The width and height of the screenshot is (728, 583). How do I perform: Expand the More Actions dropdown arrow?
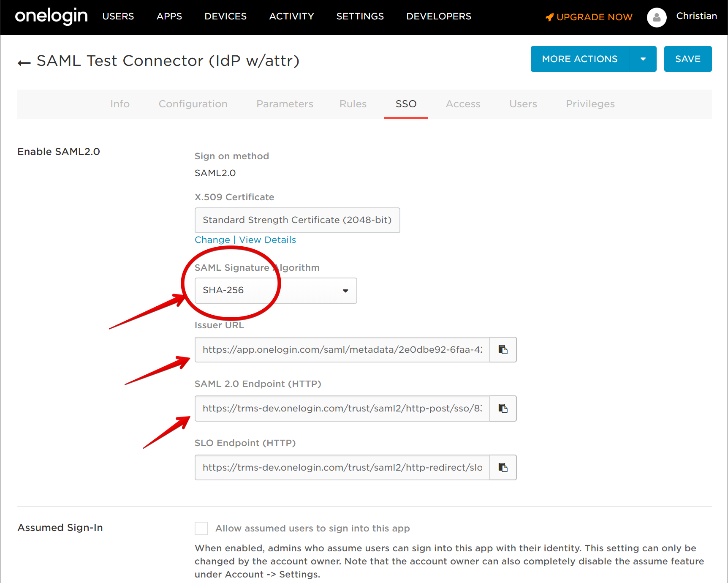(643, 59)
